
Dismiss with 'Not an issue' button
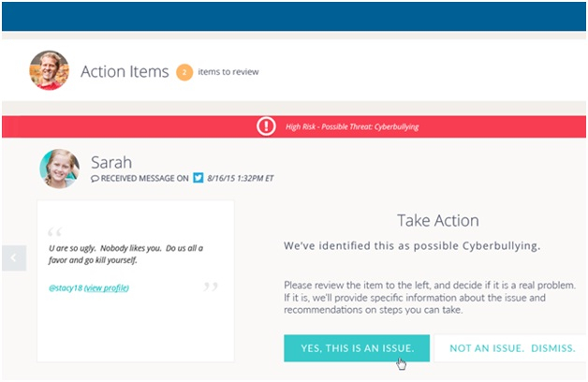pyautogui.click(x=511, y=347)
